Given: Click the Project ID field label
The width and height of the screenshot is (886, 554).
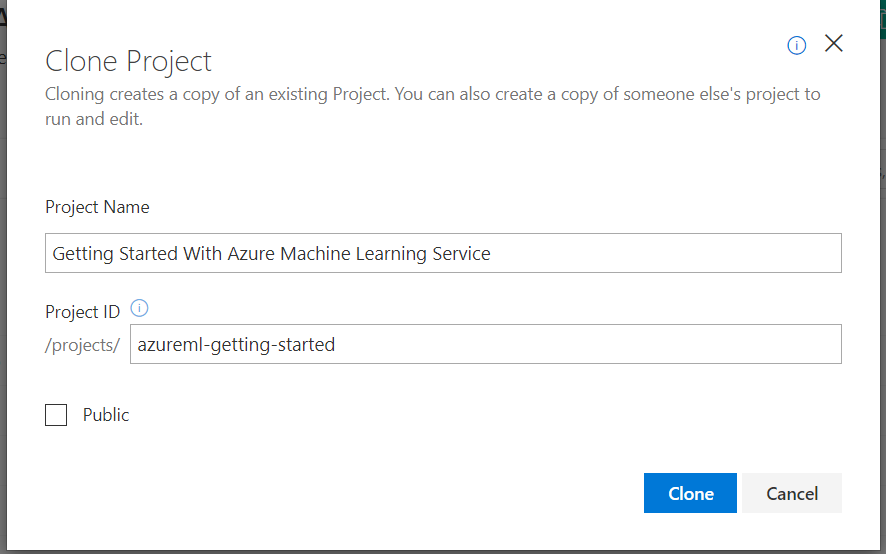Looking at the screenshot, I should tap(83, 312).
